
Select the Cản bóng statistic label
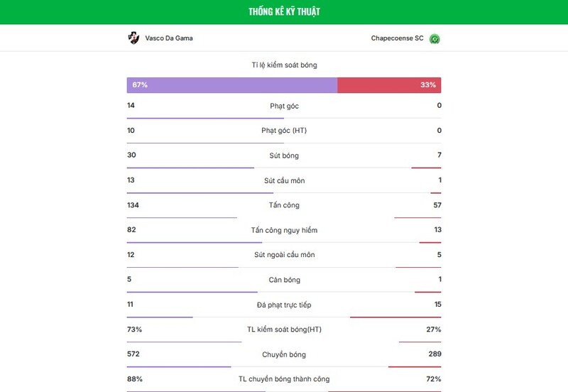[x=284, y=280]
